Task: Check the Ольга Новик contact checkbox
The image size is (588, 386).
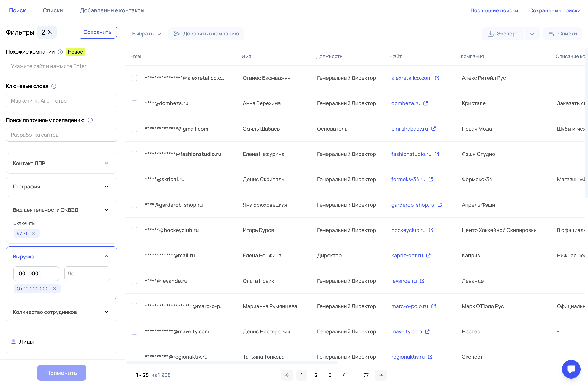Action: point(134,281)
